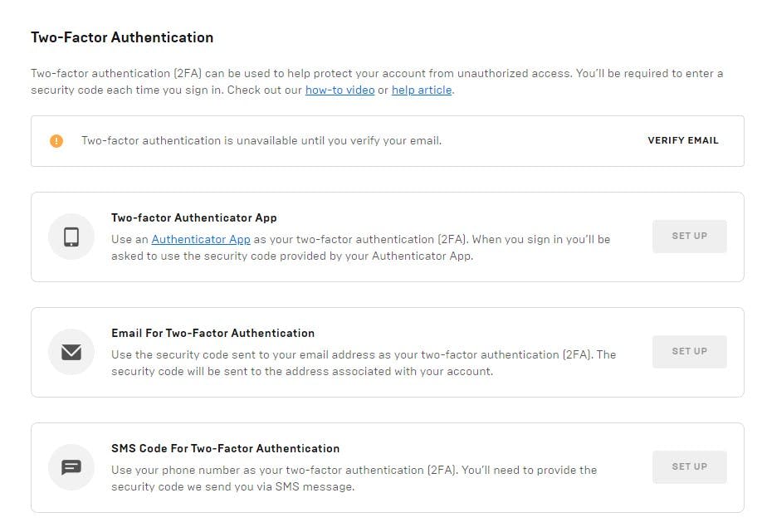Click the scrollbar on the right edge

pyautogui.click(x=757, y=266)
